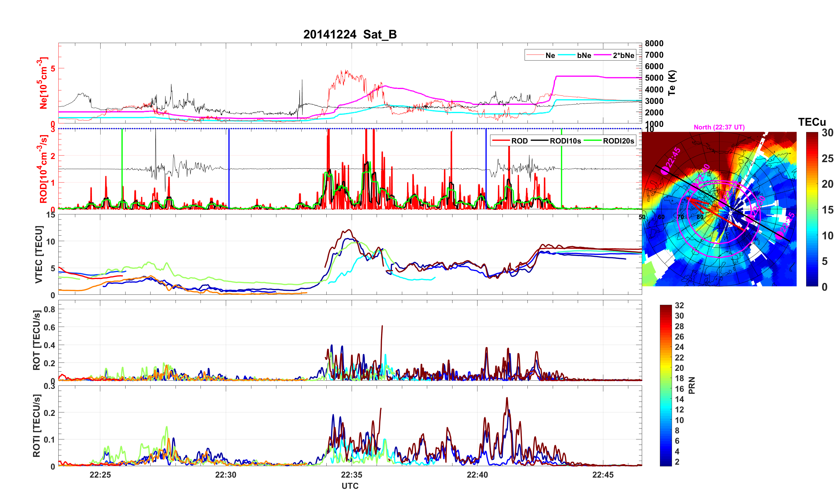This screenshot has height=504, width=834.
Task: Click the PRN colorbar gradient
Action: point(666,386)
